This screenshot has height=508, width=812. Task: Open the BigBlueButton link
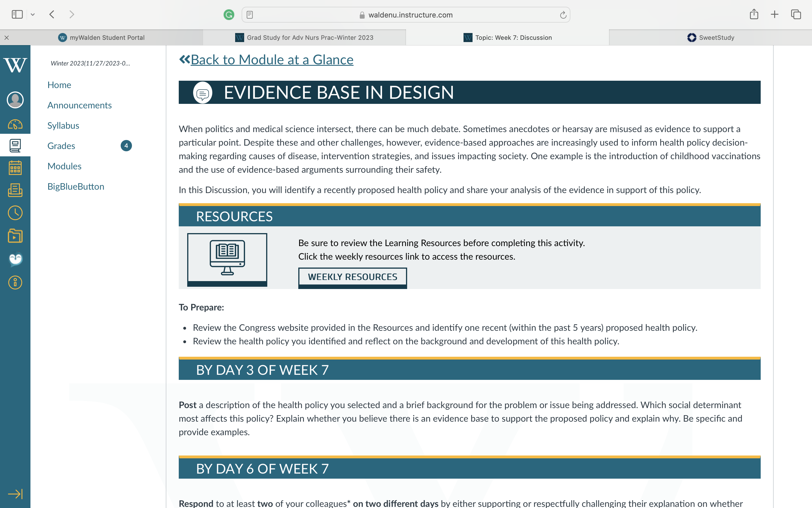pyautogui.click(x=76, y=187)
